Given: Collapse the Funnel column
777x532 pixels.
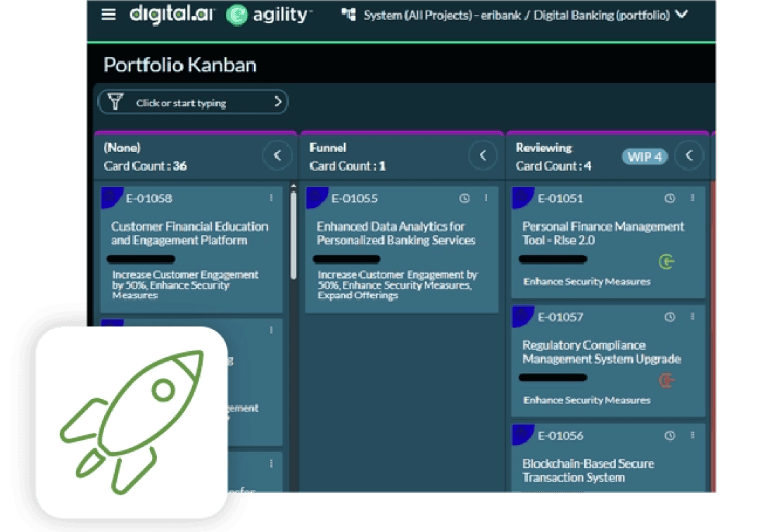Looking at the screenshot, I should 483,156.
